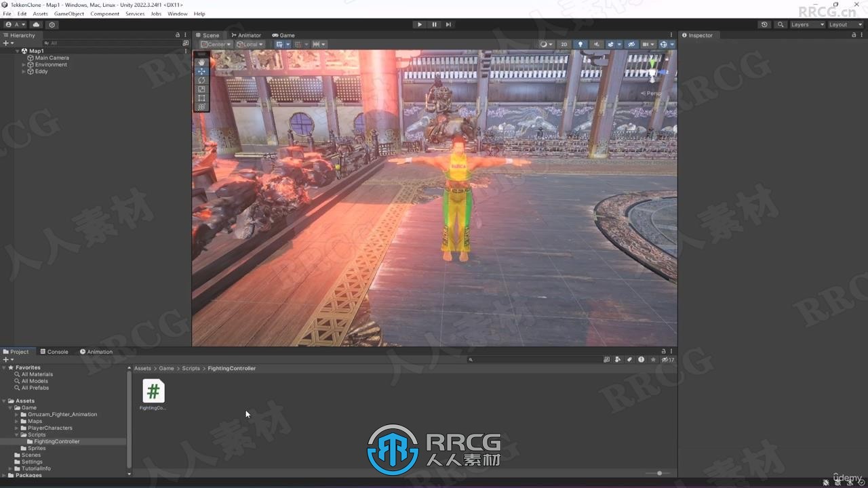
Task: Click Search by Type icon
Action: pos(618,360)
